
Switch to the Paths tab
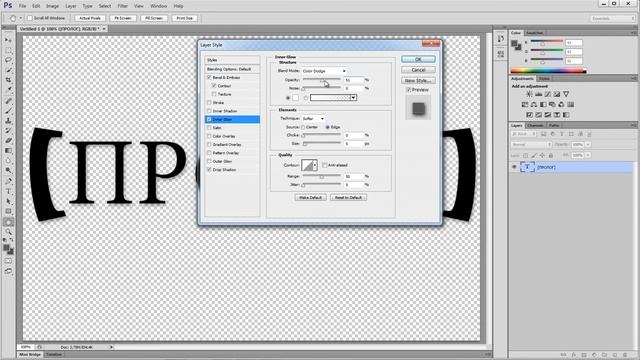(x=554, y=125)
